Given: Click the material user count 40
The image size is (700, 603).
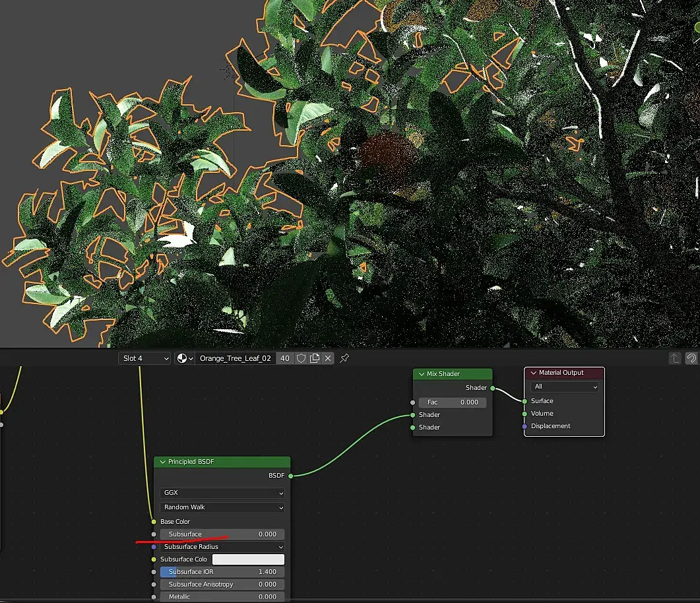Looking at the screenshot, I should (285, 358).
